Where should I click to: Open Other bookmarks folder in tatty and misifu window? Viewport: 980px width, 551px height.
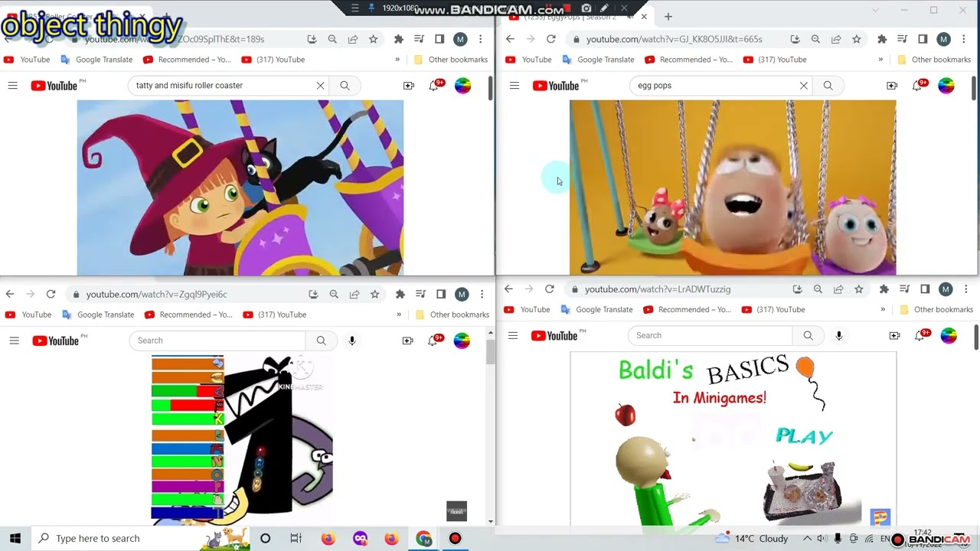[450, 60]
